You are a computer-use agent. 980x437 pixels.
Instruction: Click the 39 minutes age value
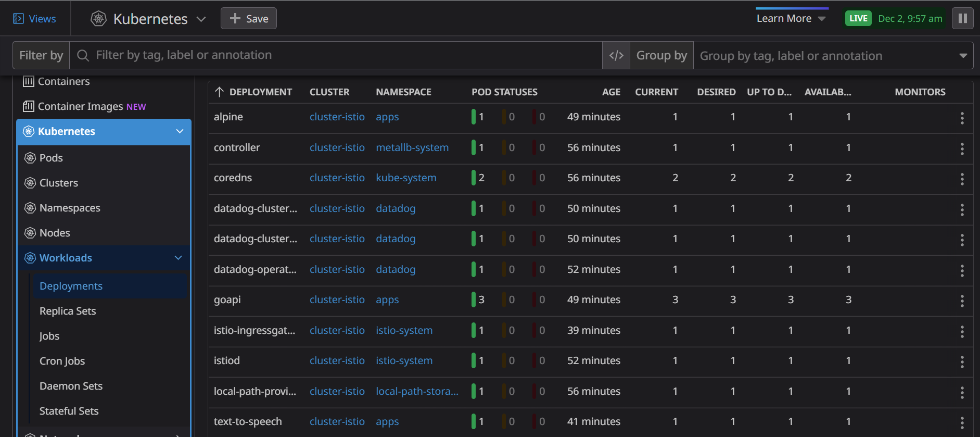point(594,330)
